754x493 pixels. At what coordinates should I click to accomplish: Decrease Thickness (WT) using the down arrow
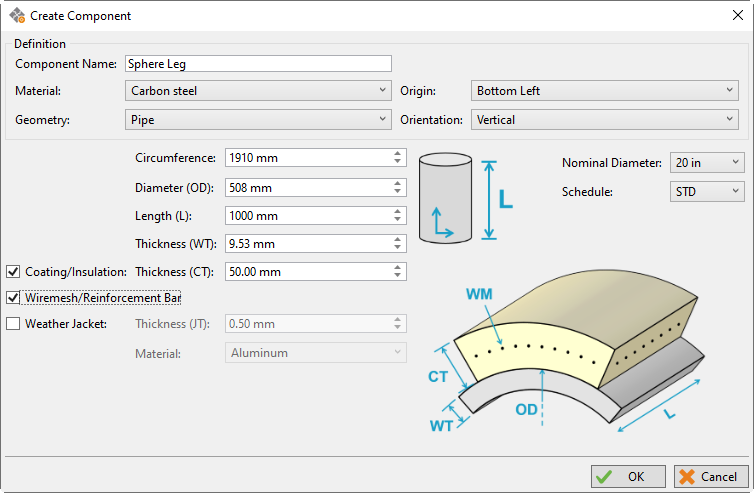(398, 247)
